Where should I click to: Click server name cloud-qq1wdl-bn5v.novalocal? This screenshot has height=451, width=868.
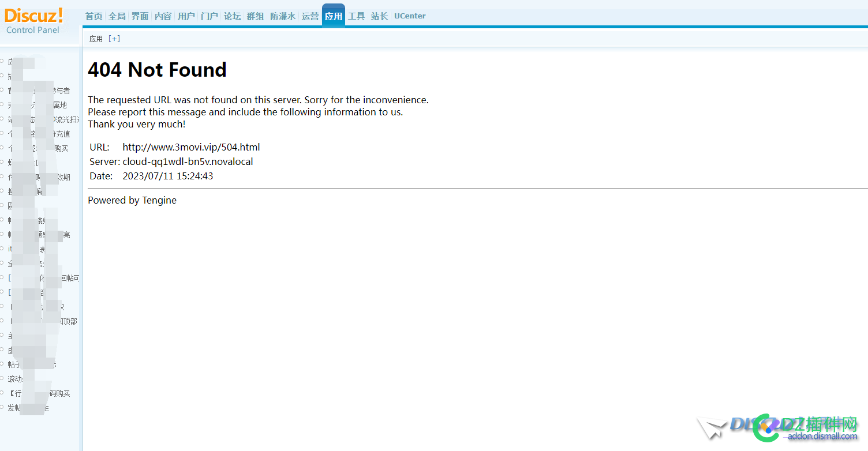(x=188, y=161)
